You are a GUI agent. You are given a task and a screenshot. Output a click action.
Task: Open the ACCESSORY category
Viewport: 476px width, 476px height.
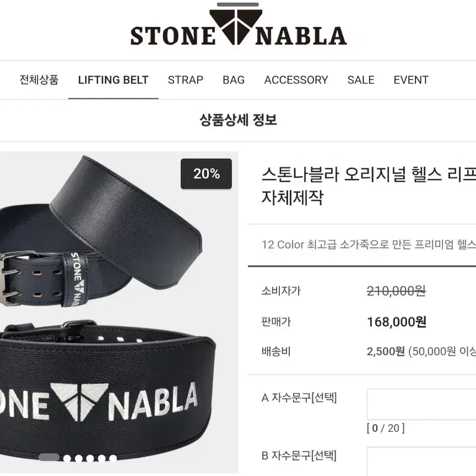296,80
